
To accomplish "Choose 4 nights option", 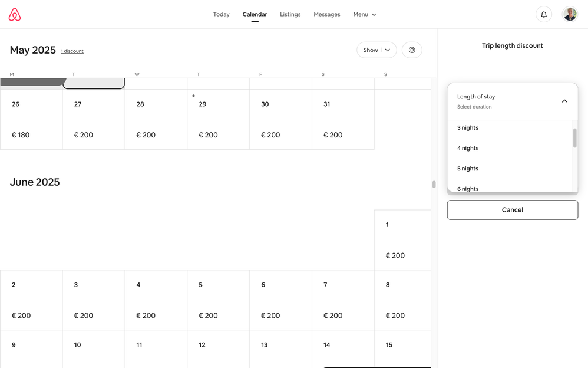I will (509, 148).
